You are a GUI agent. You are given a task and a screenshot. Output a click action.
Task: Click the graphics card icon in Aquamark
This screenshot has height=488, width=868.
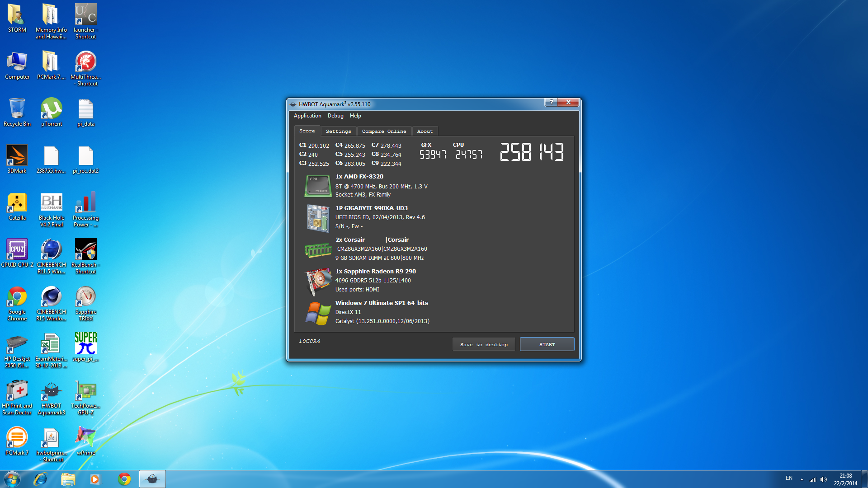point(318,281)
